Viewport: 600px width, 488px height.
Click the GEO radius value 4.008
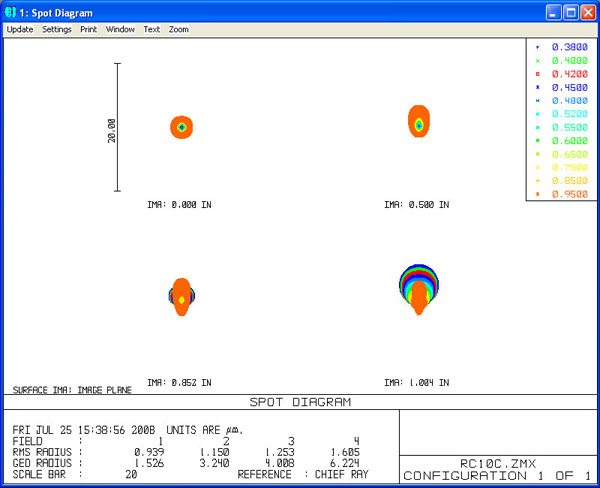[279, 464]
